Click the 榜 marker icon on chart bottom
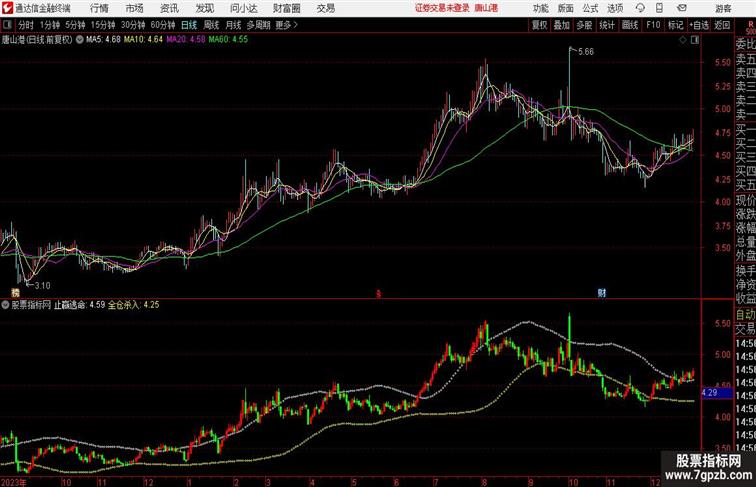This screenshot has width=756, height=487. point(15,293)
